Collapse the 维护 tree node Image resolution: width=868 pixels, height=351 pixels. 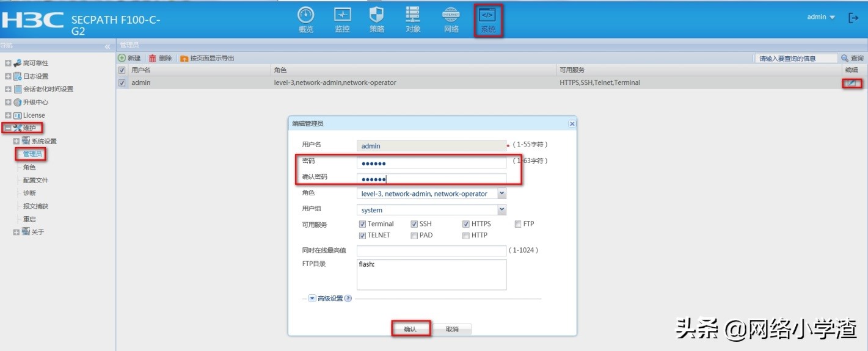pos(8,128)
